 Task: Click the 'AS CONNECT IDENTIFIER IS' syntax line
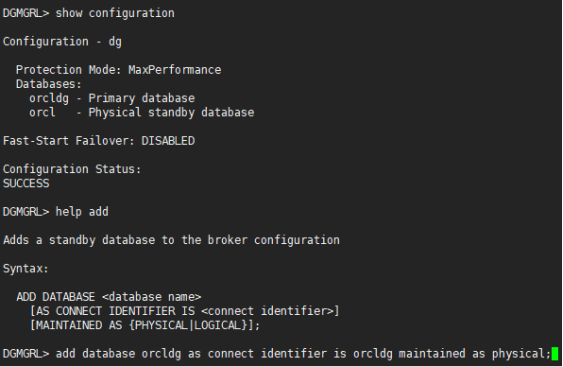pos(185,311)
